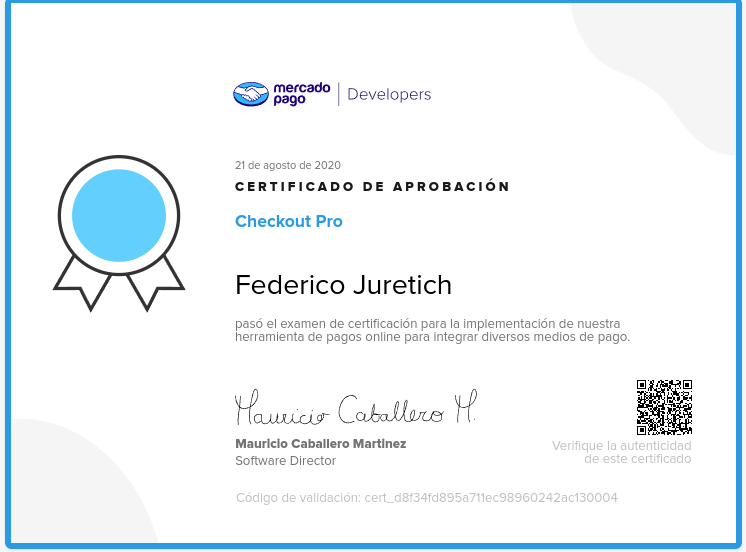
Task: Click the Mercado Pago handshake logo
Action: click(251, 94)
